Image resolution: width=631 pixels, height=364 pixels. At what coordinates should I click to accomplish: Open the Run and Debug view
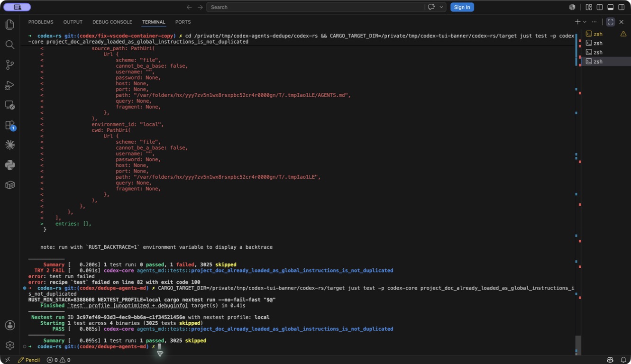pyautogui.click(x=9, y=85)
